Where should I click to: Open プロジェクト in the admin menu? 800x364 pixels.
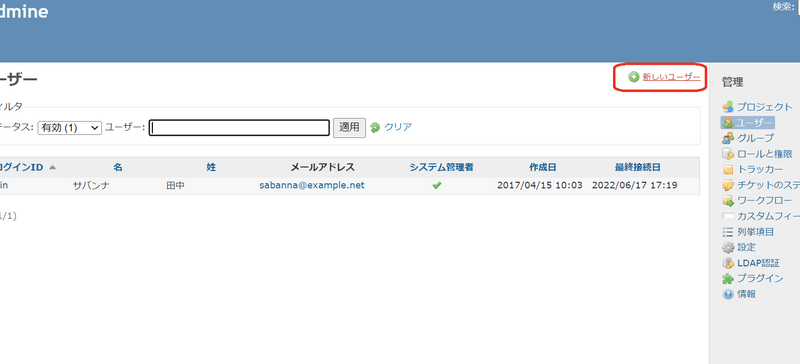[765, 107]
